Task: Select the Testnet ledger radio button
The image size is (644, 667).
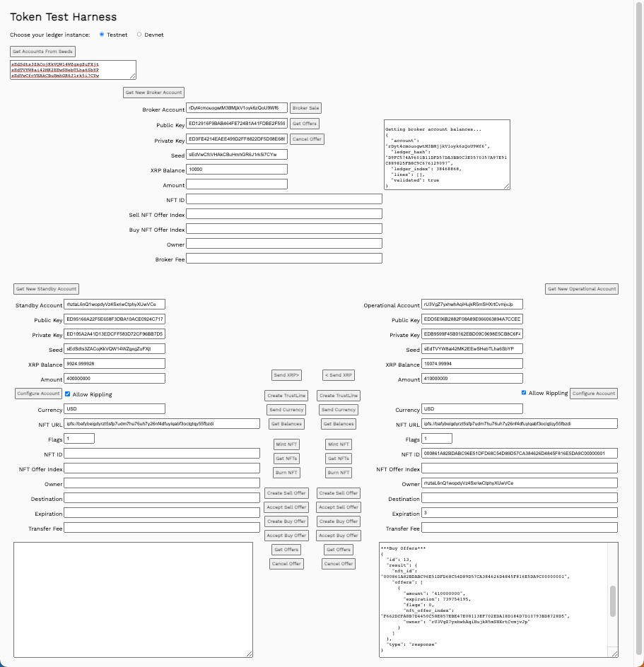Action: tap(102, 35)
